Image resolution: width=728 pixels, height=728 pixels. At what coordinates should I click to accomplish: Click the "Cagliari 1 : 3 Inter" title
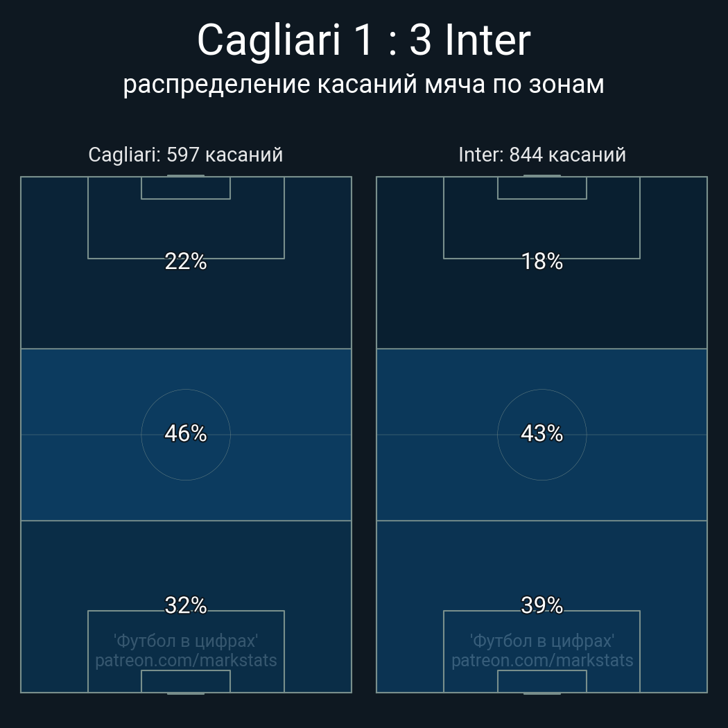point(364,40)
